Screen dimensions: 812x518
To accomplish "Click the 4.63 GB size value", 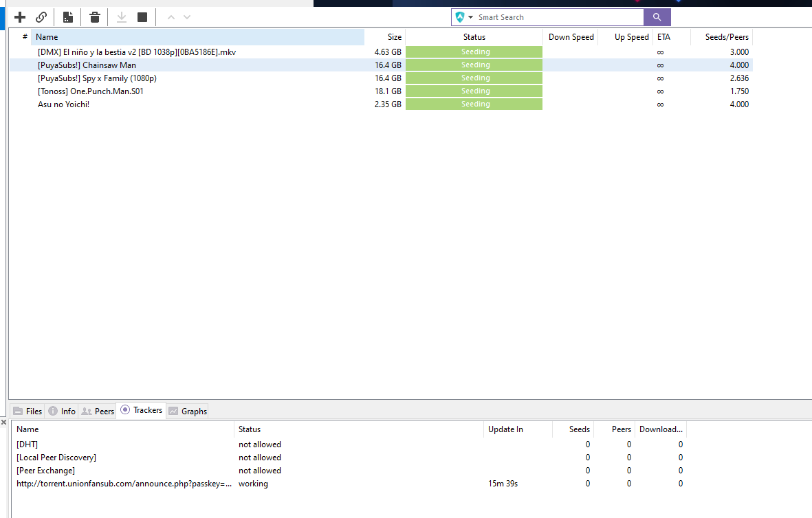I will 388,52.
